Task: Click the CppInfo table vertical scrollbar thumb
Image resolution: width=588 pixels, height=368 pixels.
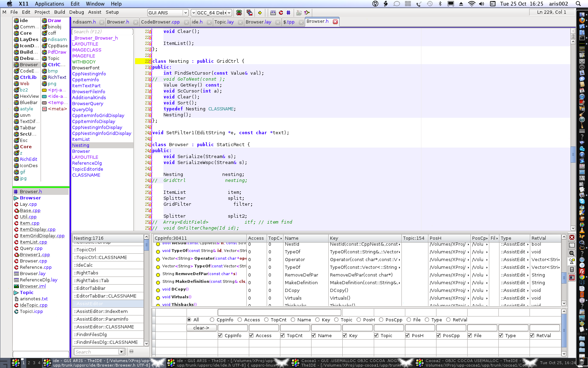Action: click(564, 278)
